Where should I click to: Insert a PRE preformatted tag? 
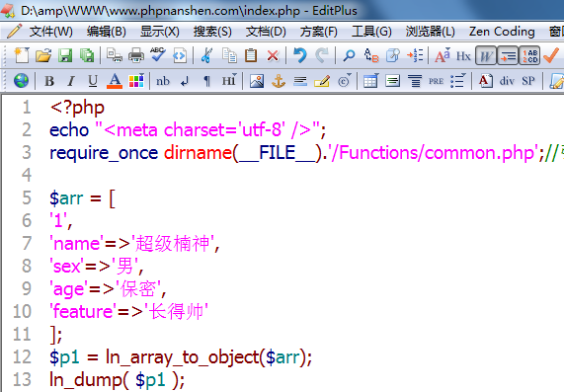(x=436, y=81)
